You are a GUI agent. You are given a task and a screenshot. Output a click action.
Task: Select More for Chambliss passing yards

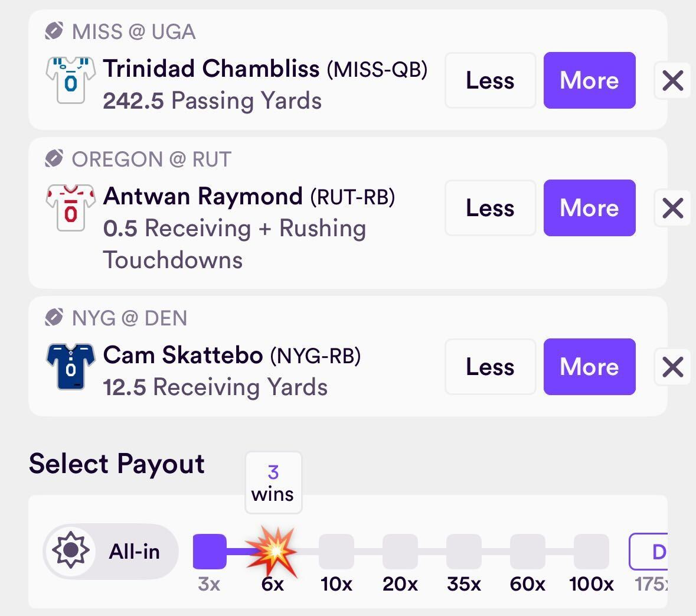click(x=589, y=80)
